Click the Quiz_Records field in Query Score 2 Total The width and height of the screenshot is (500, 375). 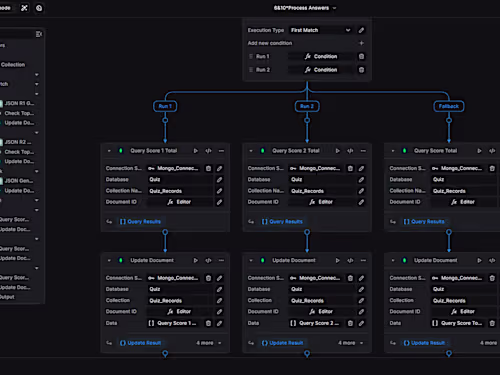(321, 191)
